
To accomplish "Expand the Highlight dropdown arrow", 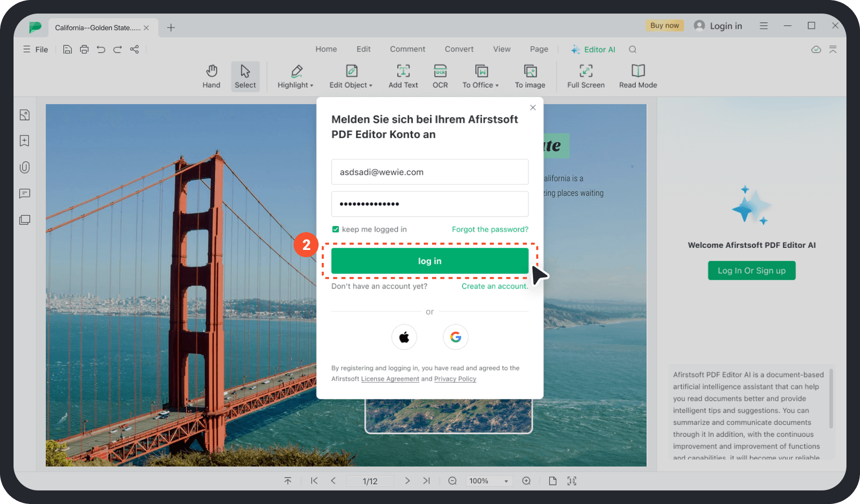I will 312,85.
